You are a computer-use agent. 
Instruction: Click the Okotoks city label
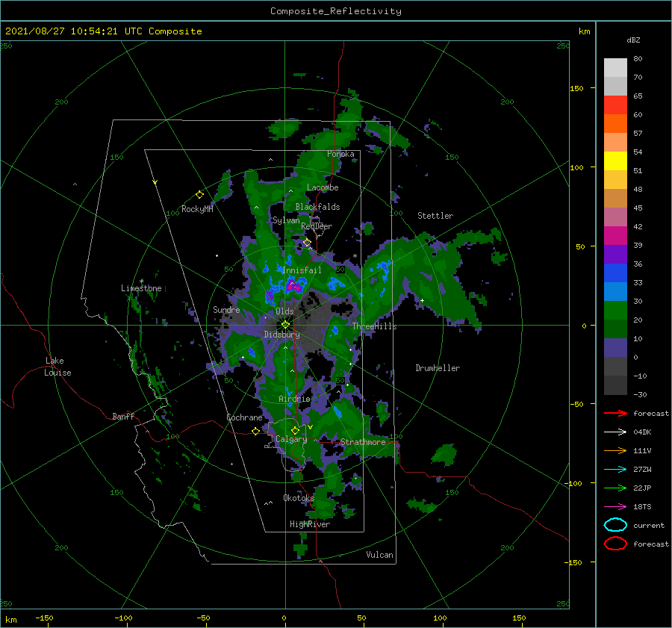point(299,498)
